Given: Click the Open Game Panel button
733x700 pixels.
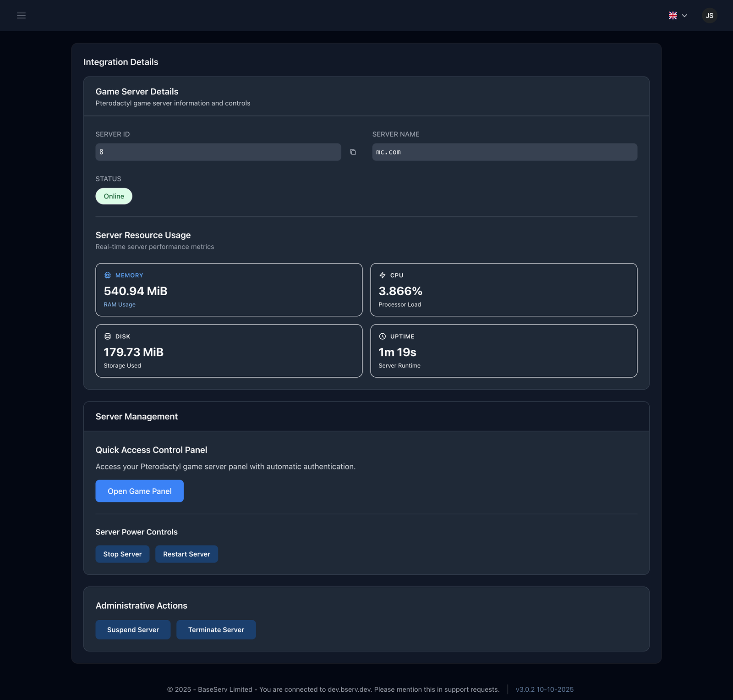Looking at the screenshot, I should pos(139,491).
